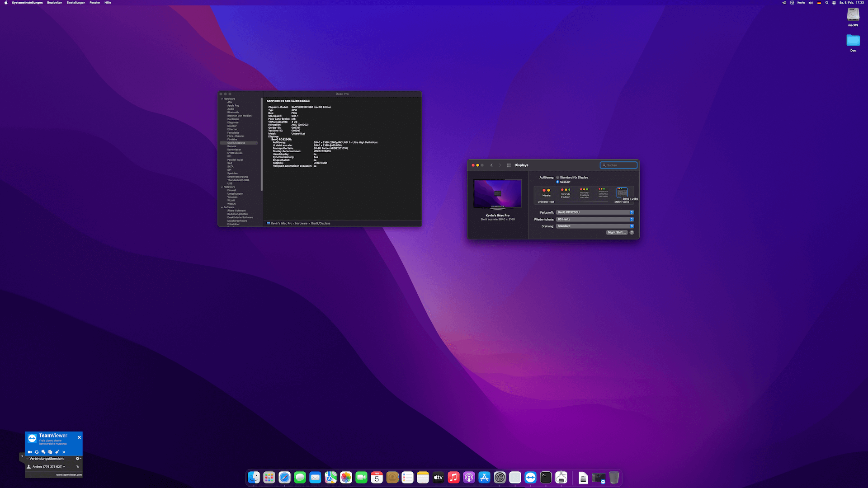The image size is (868, 488).
Task: Expand Andres session dropdown in TeamViewer
Action: click(64, 467)
